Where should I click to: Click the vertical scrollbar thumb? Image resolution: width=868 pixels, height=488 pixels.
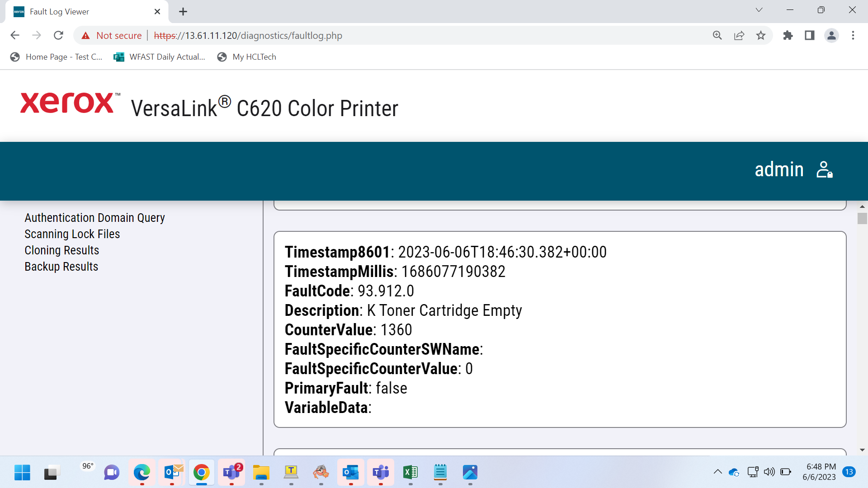862,218
